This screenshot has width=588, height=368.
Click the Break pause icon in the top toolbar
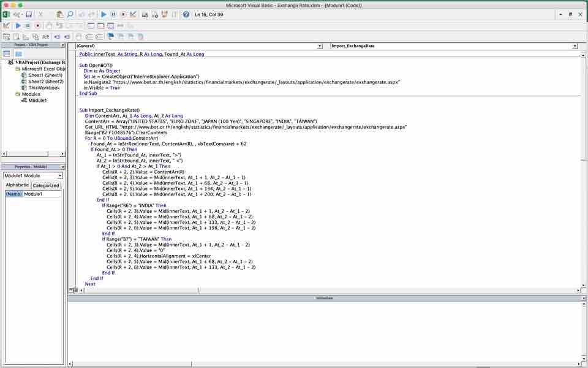click(113, 15)
